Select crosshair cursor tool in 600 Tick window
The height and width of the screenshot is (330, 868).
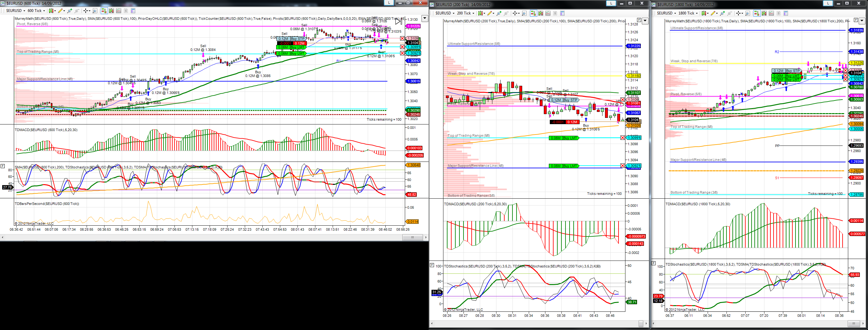pos(87,11)
